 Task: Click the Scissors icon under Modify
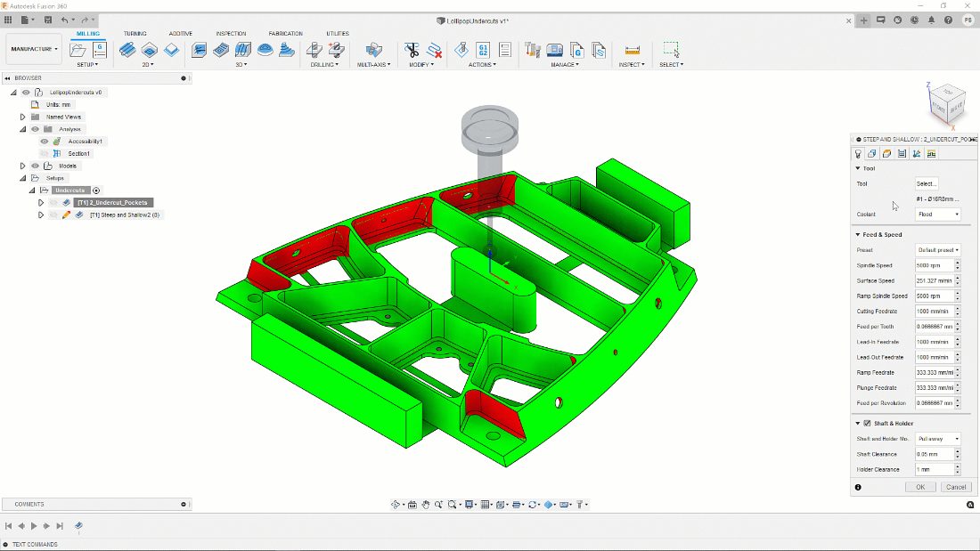click(x=412, y=50)
